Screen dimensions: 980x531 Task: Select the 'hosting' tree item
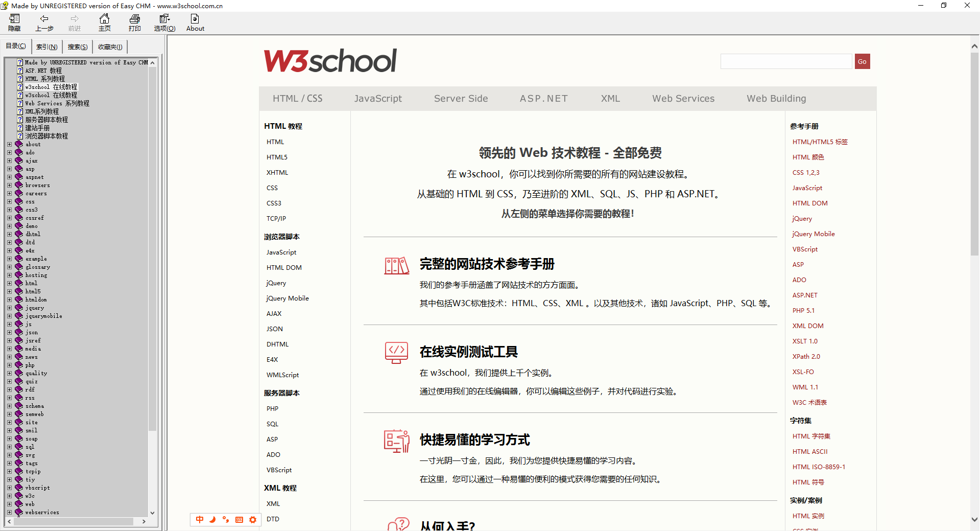[36, 275]
